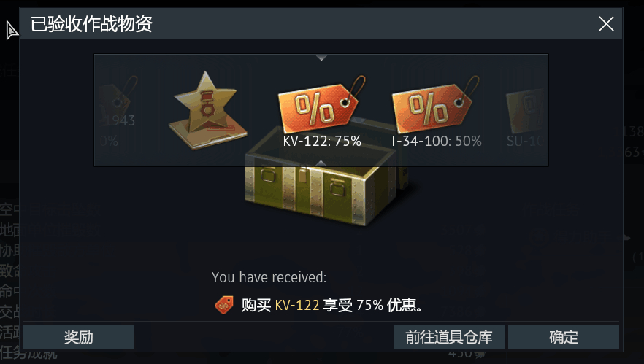The width and height of the screenshot is (644, 364).
Task: Close the 已验收作战物资 dialog with X
Action: [x=606, y=24]
